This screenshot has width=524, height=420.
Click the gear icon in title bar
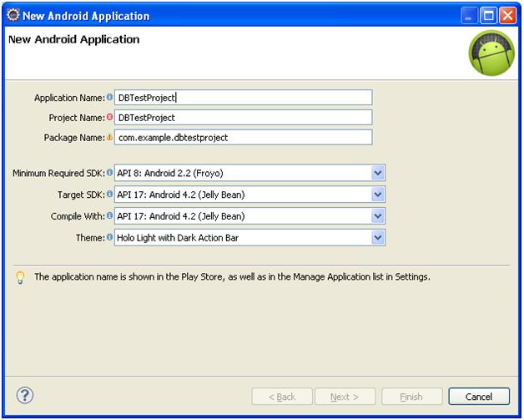point(13,15)
